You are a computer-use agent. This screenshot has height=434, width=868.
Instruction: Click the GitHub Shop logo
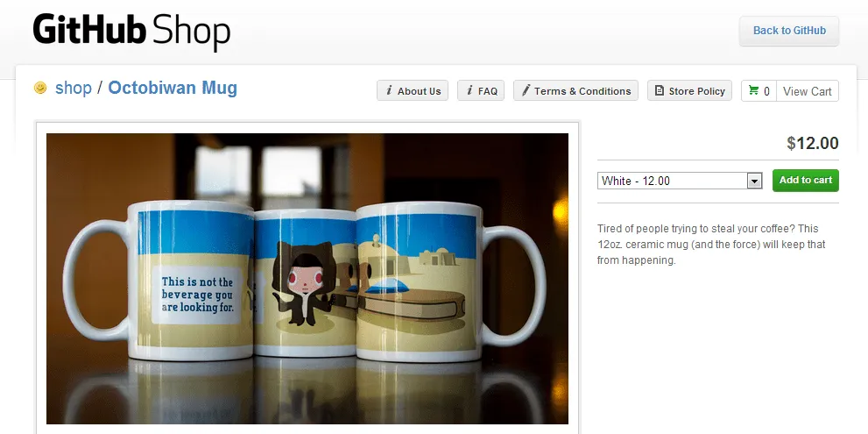(x=131, y=31)
